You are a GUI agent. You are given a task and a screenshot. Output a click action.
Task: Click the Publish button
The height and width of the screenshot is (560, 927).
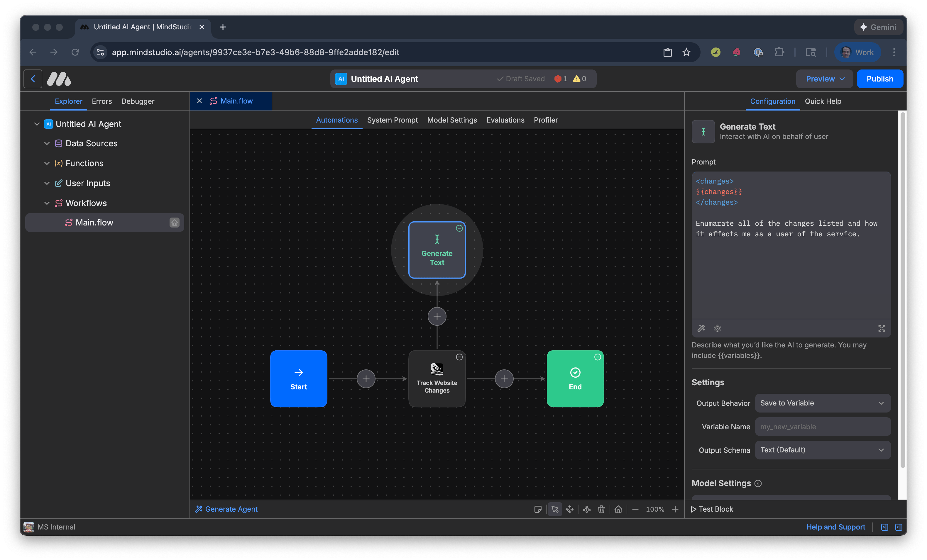879,79
